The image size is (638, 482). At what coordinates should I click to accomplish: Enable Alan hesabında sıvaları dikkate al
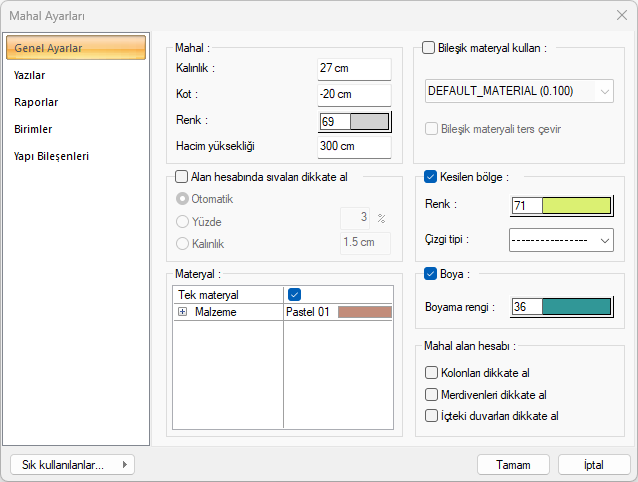(181, 177)
